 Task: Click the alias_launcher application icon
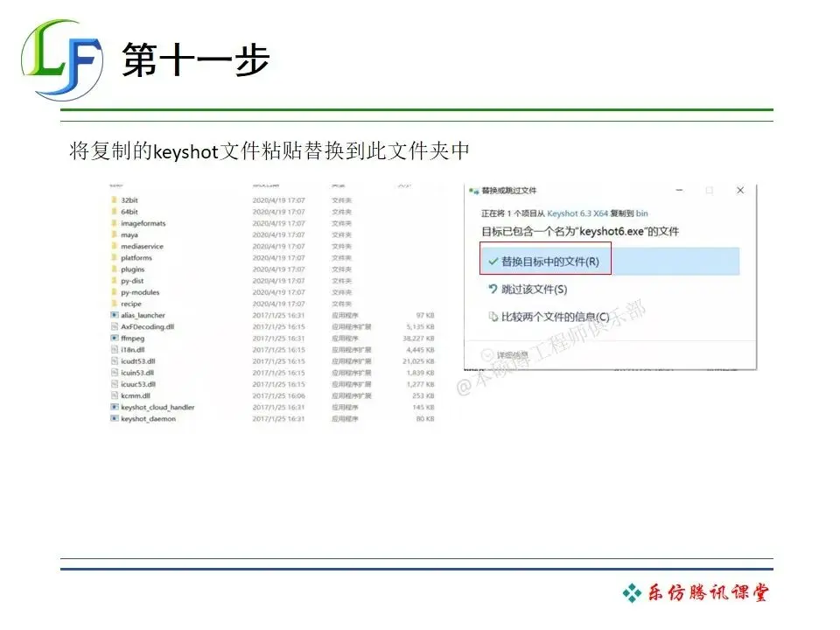pyautogui.click(x=114, y=315)
